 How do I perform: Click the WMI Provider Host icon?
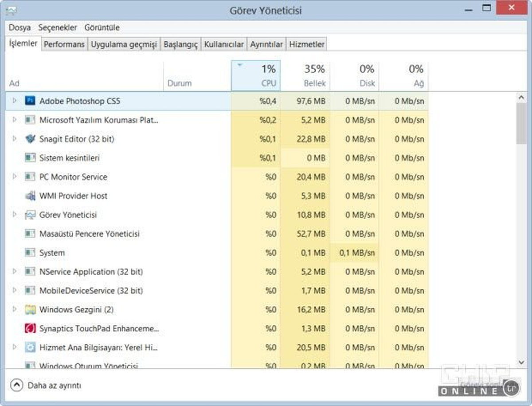[30, 196]
